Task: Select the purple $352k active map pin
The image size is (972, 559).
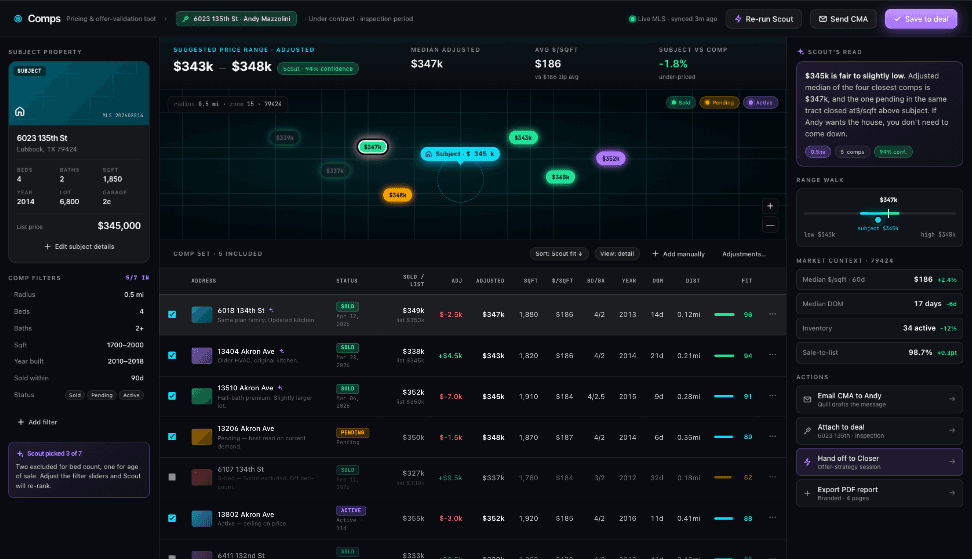Action: [x=611, y=159]
